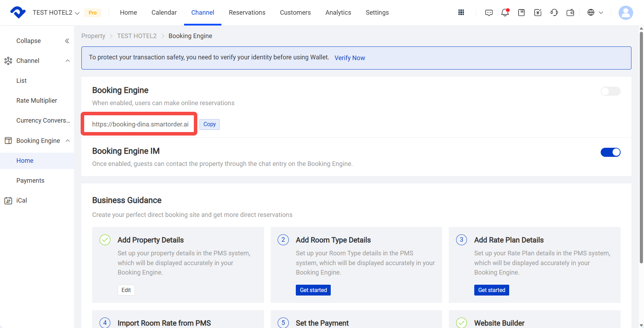Click the Booking Engine sidebar icon

8,141
